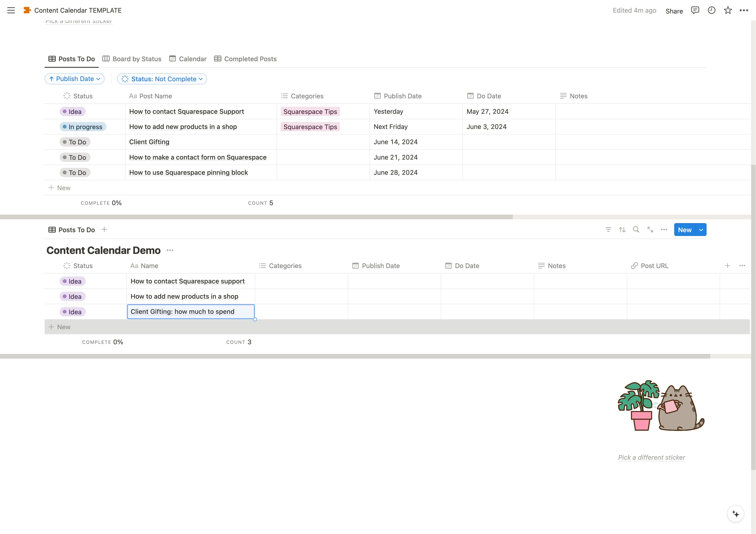Search the Content Calendar Demo database
Viewport: 756px width, 534px height.
pyautogui.click(x=636, y=230)
